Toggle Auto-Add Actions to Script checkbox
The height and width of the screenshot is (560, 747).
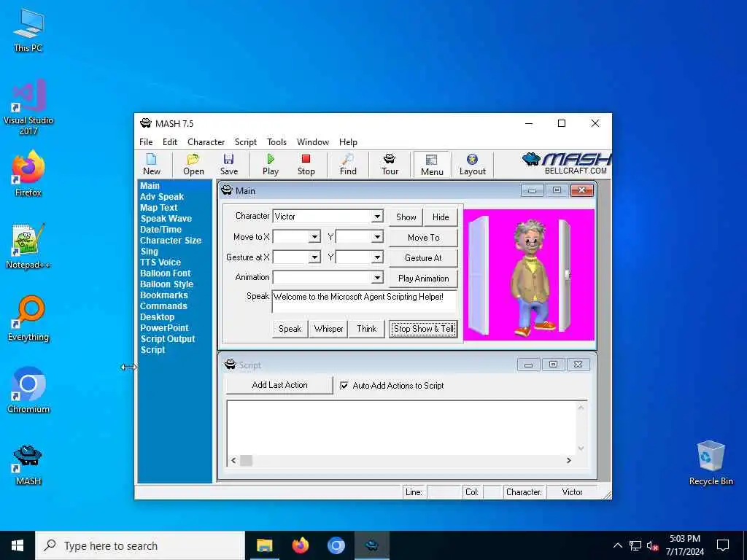[344, 386]
